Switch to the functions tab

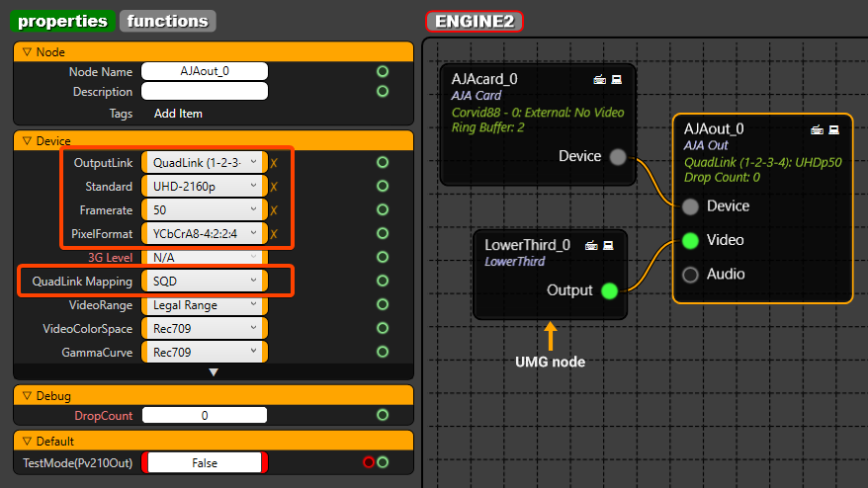tap(168, 21)
